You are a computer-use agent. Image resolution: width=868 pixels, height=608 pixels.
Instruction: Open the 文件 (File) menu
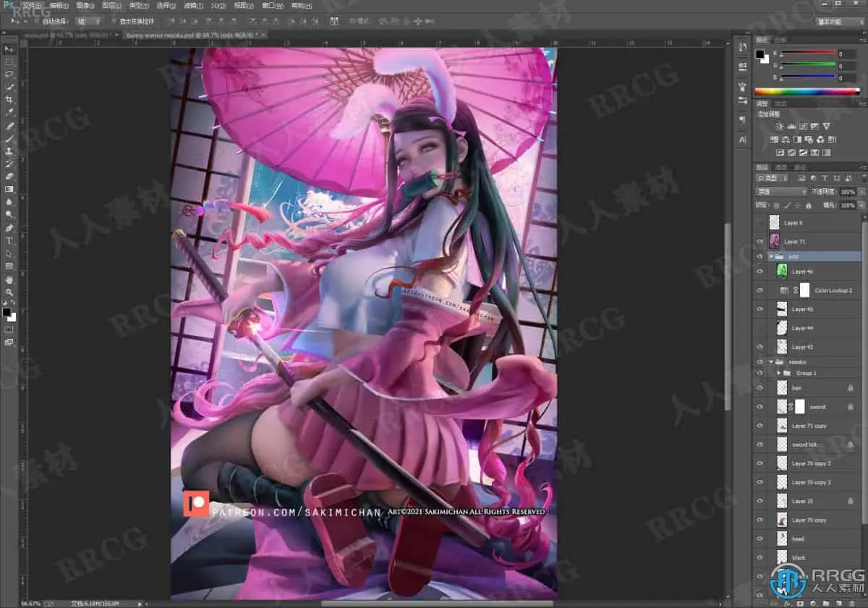coord(34,5)
